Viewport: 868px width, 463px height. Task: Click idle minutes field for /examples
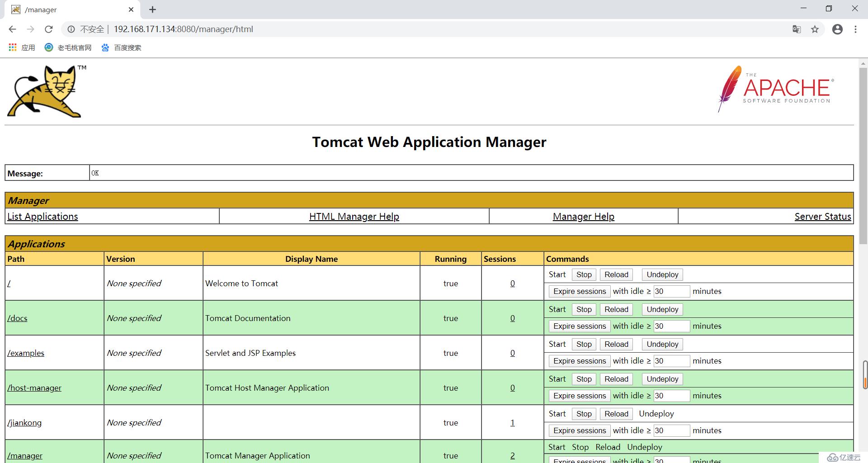pos(671,361)
